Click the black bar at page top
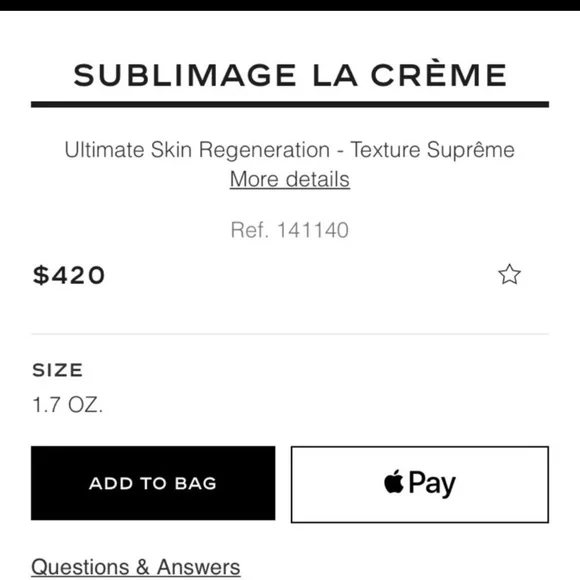580x580 pixels. 290,5
